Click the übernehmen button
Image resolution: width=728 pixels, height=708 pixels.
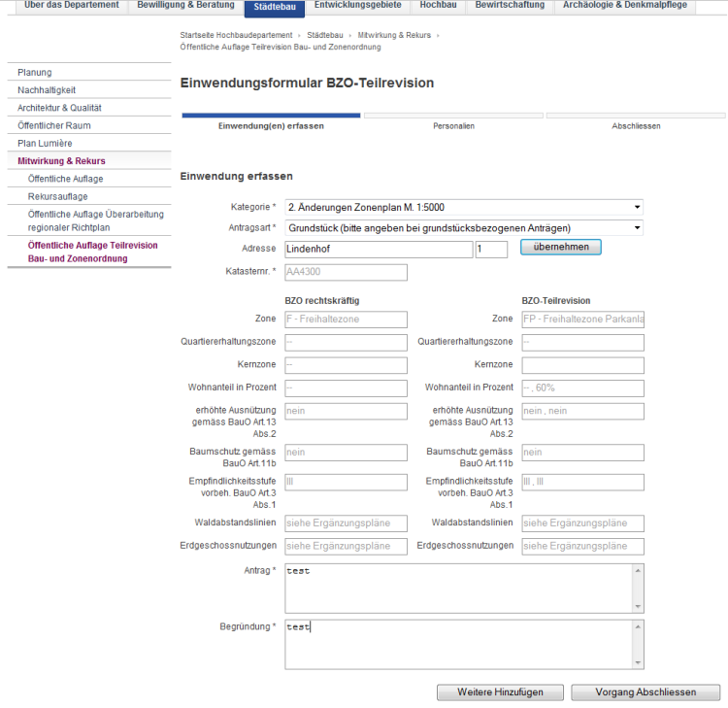(x=561, y=247)
